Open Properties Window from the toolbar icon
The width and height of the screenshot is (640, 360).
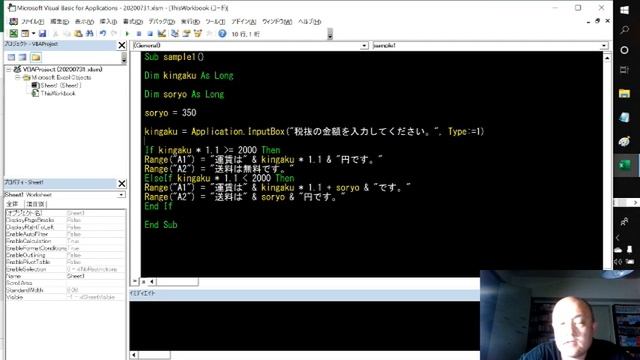[186, 33]
